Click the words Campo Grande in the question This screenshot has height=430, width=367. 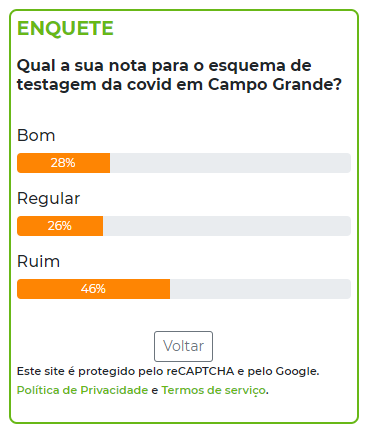tap(275, 84)
